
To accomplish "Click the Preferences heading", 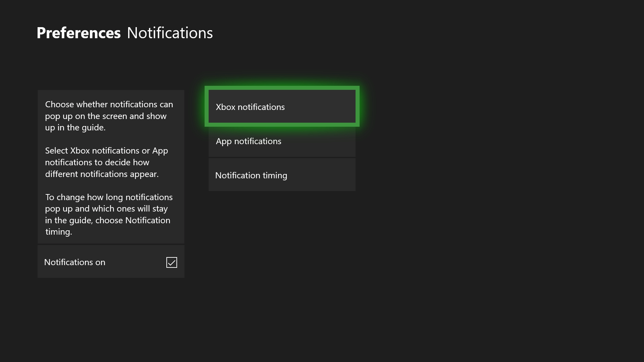I will pyautogui.click(x=78, y=33).
